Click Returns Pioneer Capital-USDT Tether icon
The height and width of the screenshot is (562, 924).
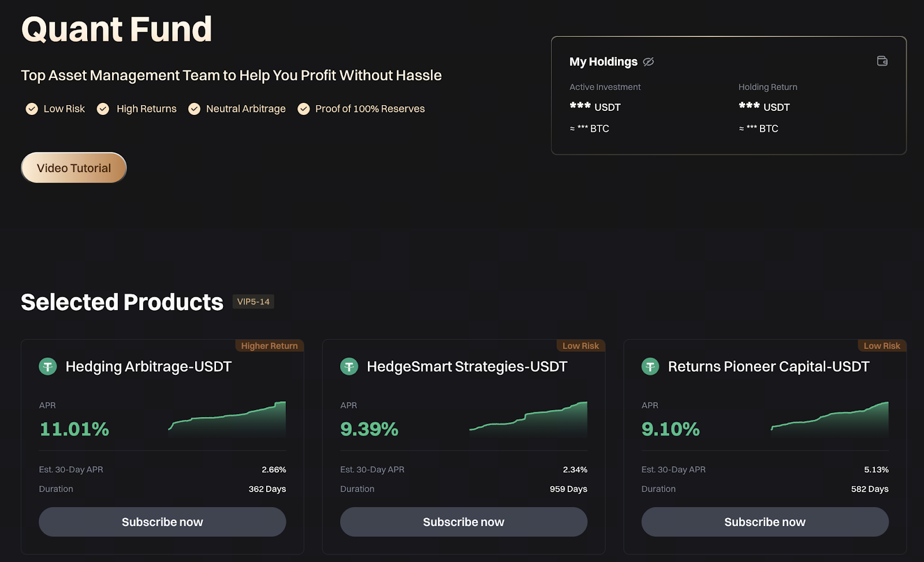(650, 367)
